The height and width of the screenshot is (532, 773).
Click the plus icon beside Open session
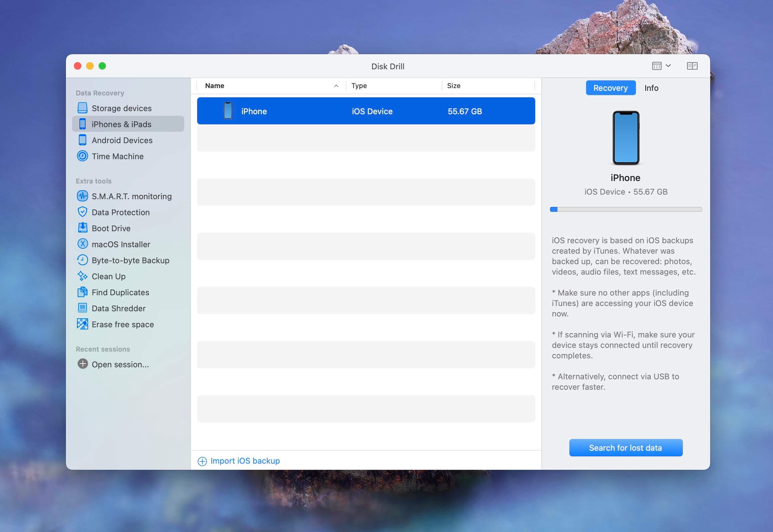click(x=82, y=364)
